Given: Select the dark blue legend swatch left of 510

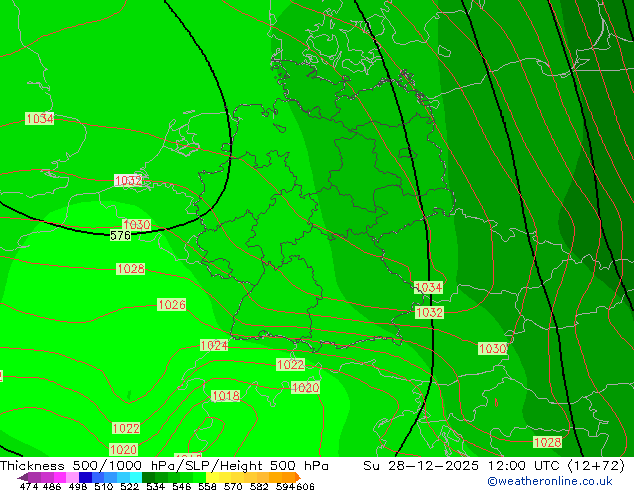Looking at the screenshot, I should coord(85,477).
